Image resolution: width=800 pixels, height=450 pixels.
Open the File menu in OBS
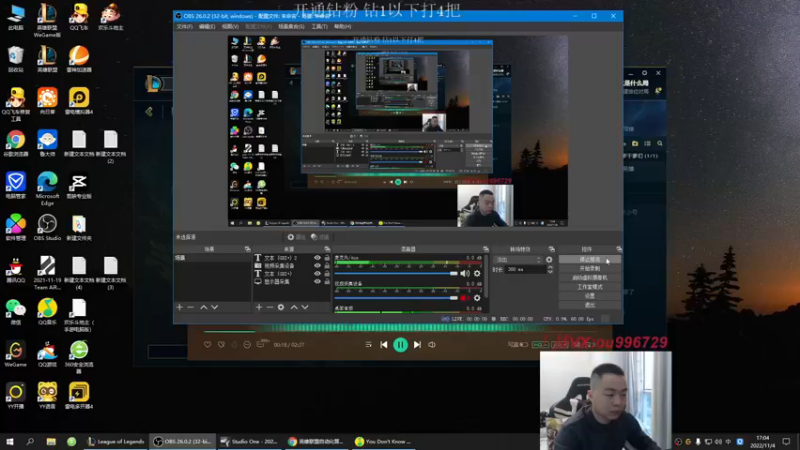tap(184, 27)
